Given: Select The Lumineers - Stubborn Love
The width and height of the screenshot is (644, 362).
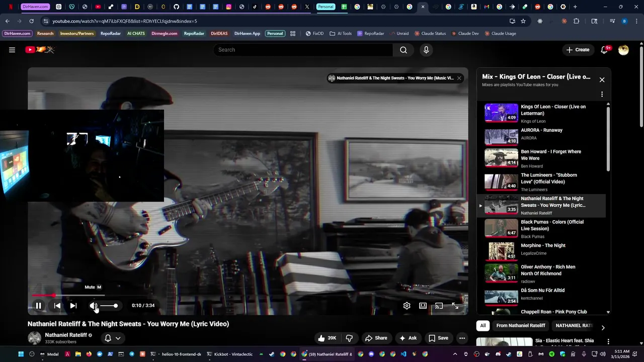Looking at the screenshot, I should (541, 182).
